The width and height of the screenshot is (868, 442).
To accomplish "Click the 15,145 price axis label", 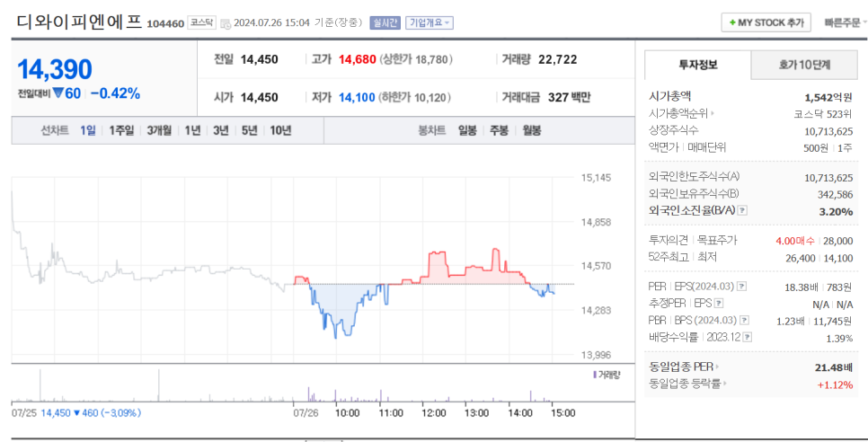I will (x=596, y=178).
